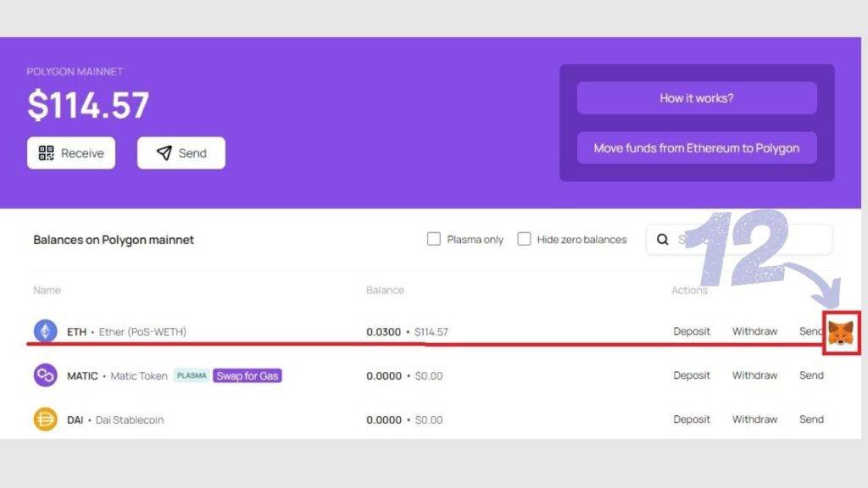Click the search magnifier icon
Viewport: 868px width, 488px height.
click(x=662, y=240)
